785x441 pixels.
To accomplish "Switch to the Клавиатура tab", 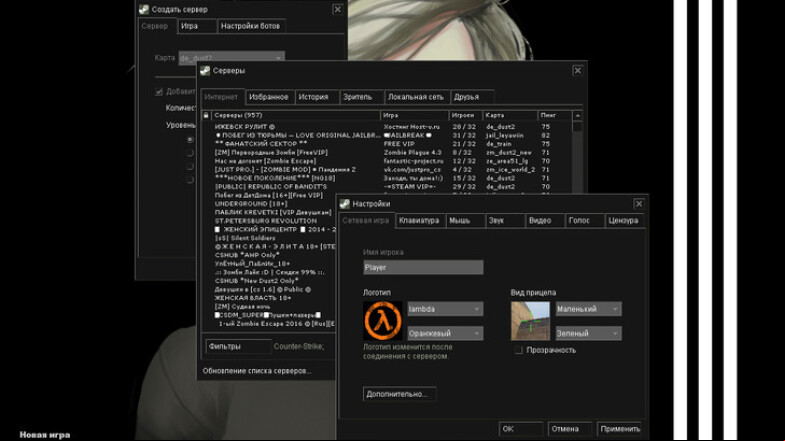I will tap(420, 221).
